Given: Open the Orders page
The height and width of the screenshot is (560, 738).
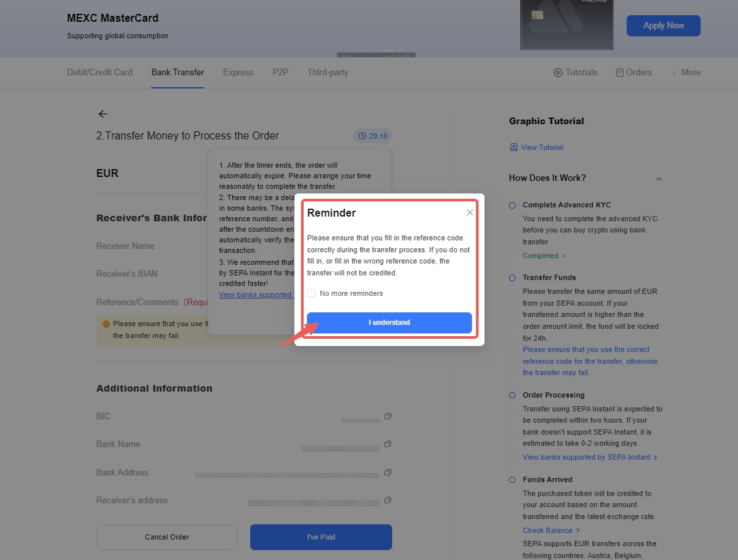Looking at the screenshot, I should [x=634, y=72].
